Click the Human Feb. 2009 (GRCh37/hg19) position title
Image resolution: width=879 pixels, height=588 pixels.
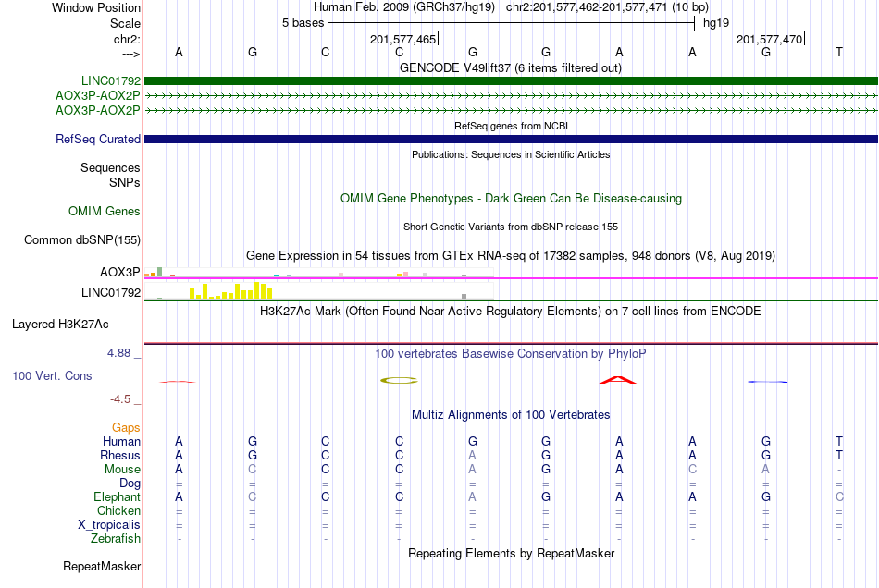404,7
